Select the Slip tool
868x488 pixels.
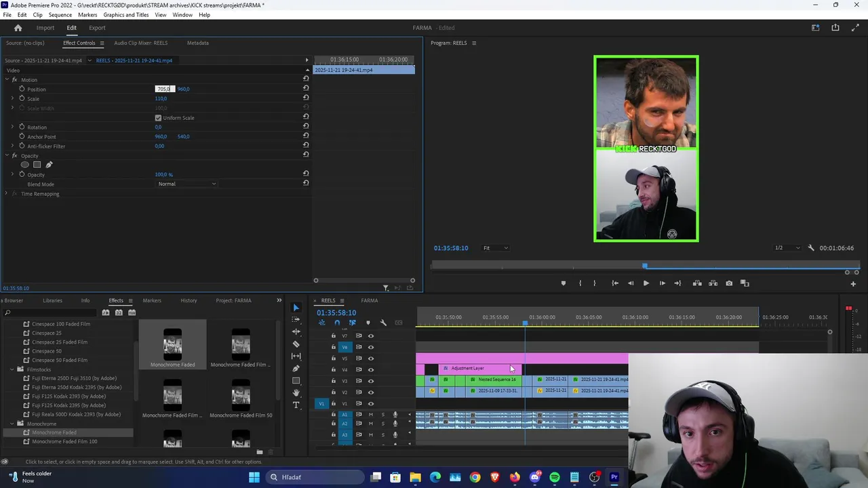[296, 357]
